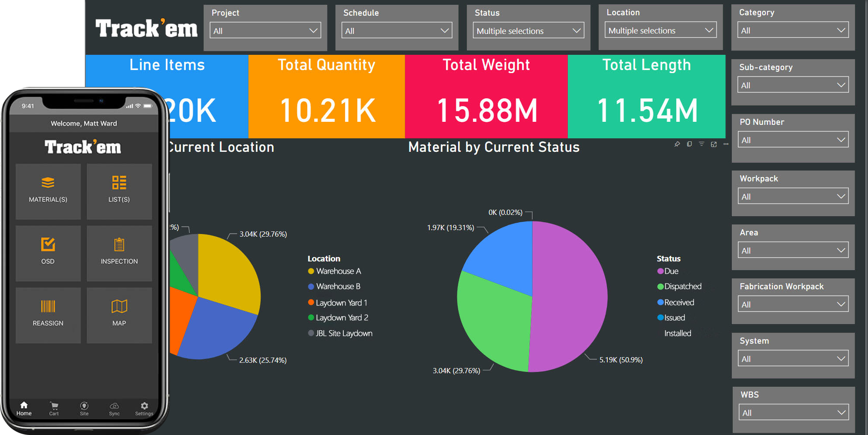Select Received in Status legend
This screenshot has height=435, width=868.
(x=676, y=302)
